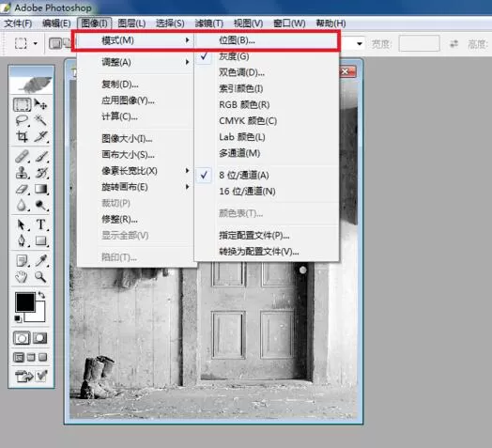Select the Gradient tool
This screenshot has width=492, height=448.
coord(40,189)
